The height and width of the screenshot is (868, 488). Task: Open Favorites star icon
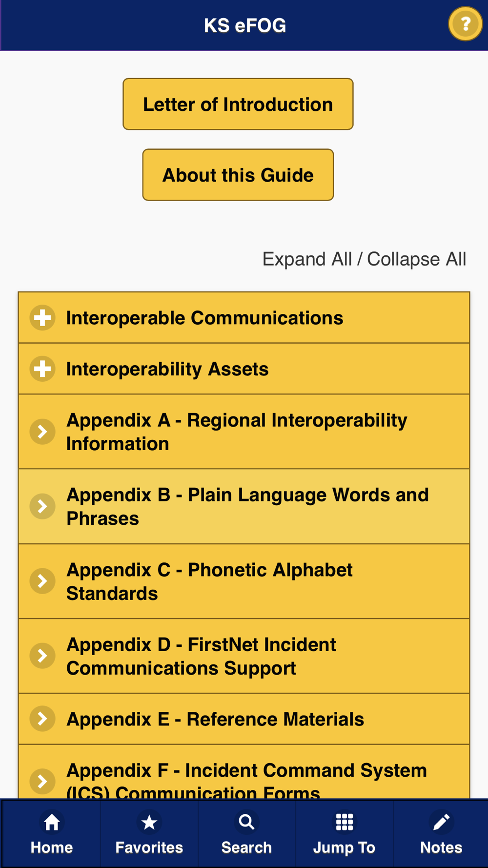tap(149, 822)
